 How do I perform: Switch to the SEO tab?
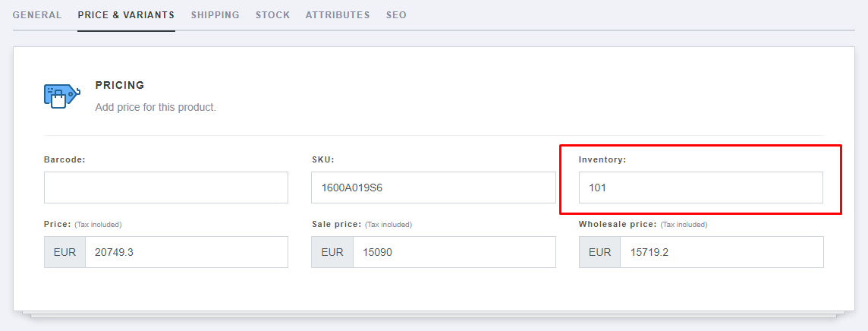396,15
